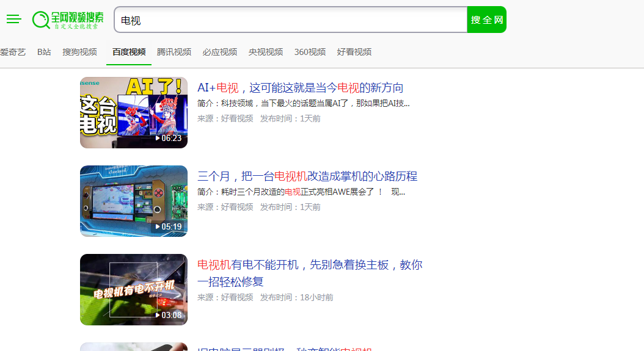Click the search box containing 电视

pyautogui.click(x=291, y=20)
